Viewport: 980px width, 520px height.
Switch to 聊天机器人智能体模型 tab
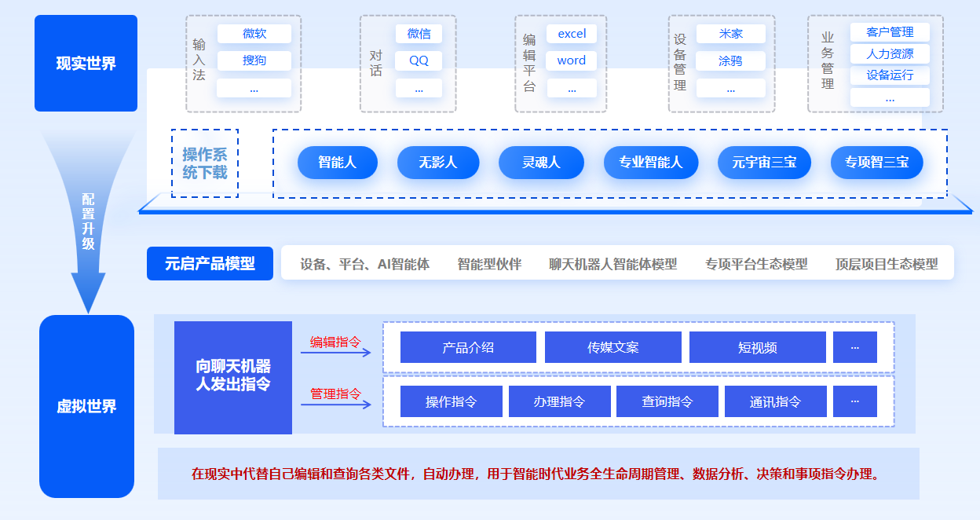coord(612,264)
